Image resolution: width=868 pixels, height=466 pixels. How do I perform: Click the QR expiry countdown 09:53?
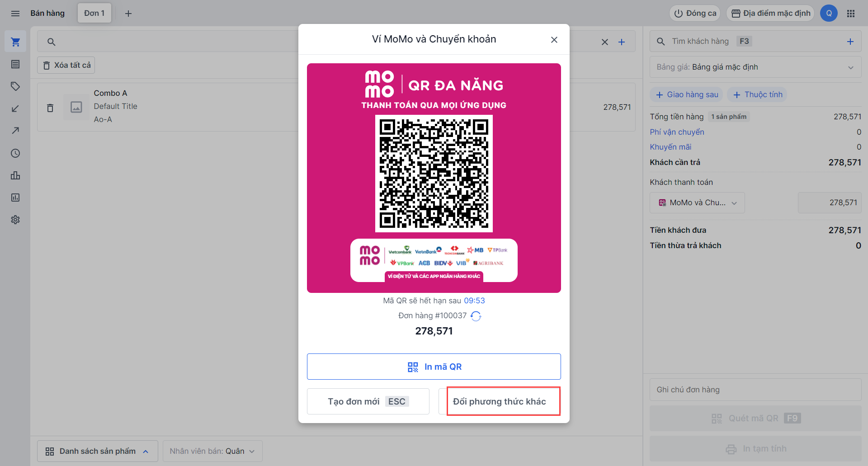point(474,301)
